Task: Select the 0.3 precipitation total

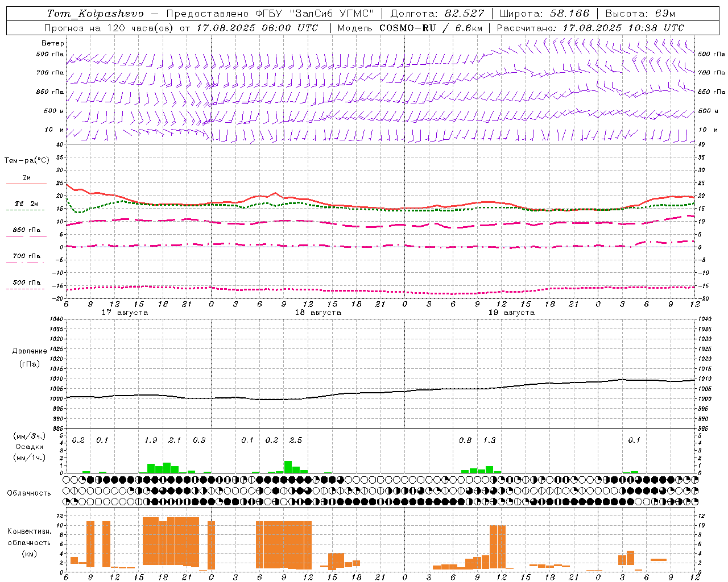Action: pos(199,440)
